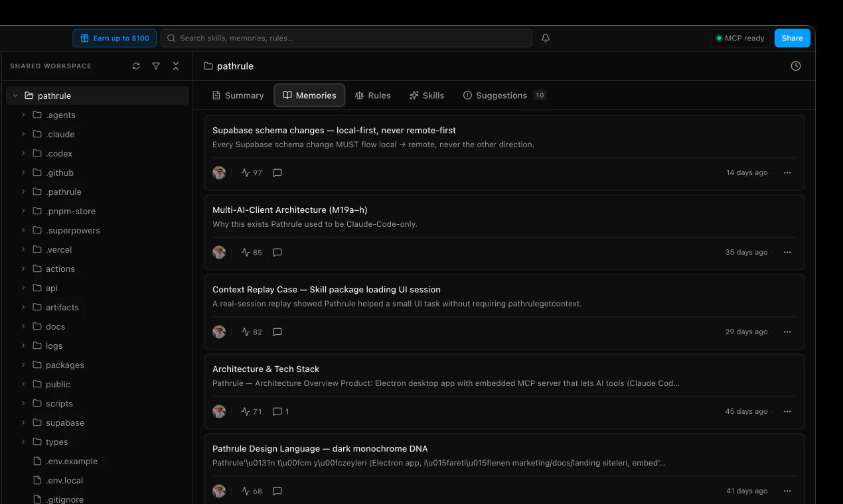This screenshot has width=843, height=504.
Task: Open memory titled Multi-AI-Client Architecture (M19a–h)
Action: click(x=289, y=210)
